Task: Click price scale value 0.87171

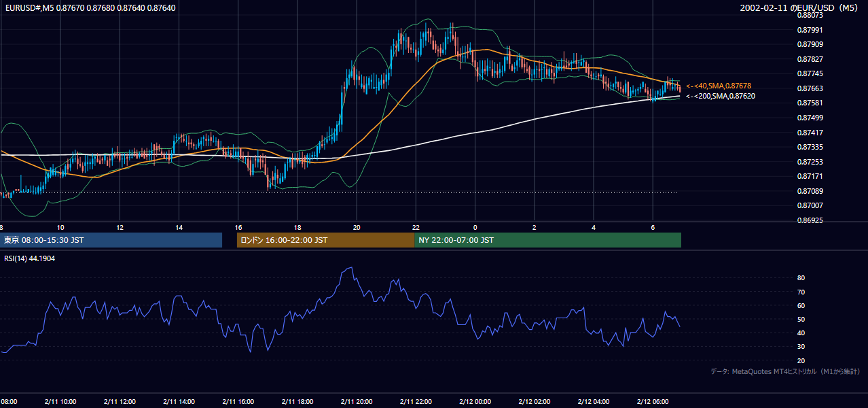Action: 810,176
